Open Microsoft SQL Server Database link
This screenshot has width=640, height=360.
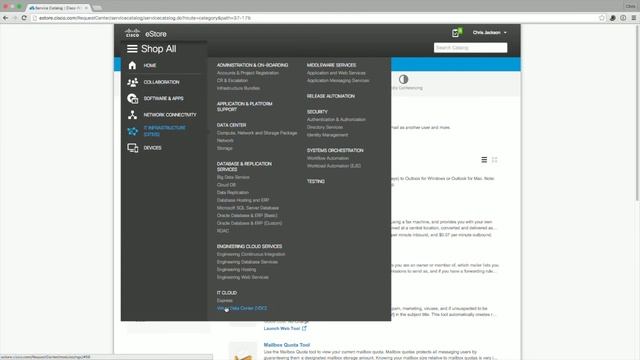[x=248, y=208]
